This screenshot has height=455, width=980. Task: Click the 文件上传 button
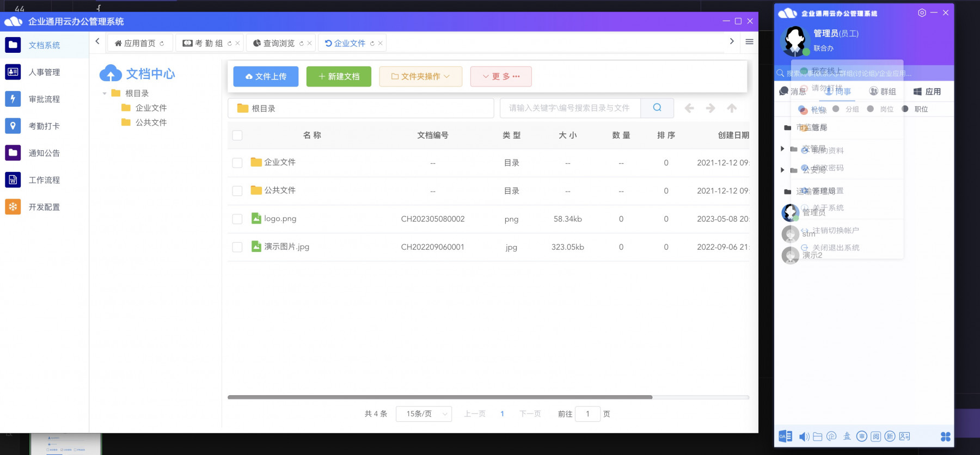pos(266,76)
